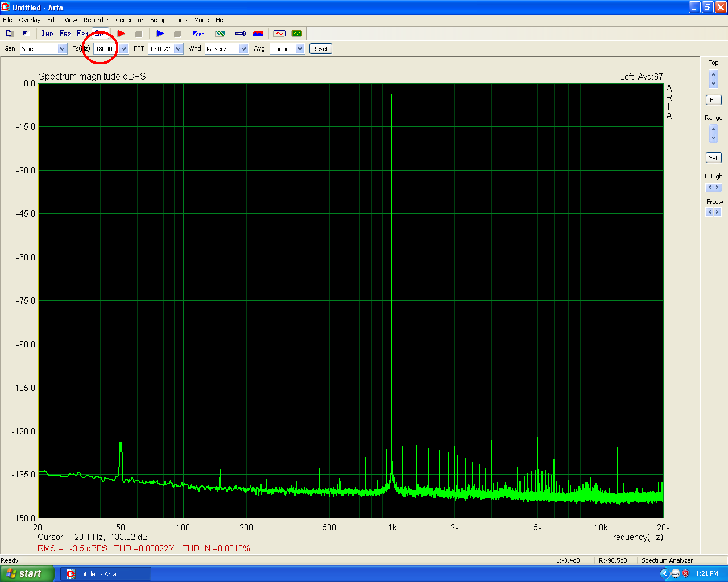This screenshot has width=728, height=582.
Task: Click Spectrum Analyzer status bar text
Action: (x=667, y=560)
